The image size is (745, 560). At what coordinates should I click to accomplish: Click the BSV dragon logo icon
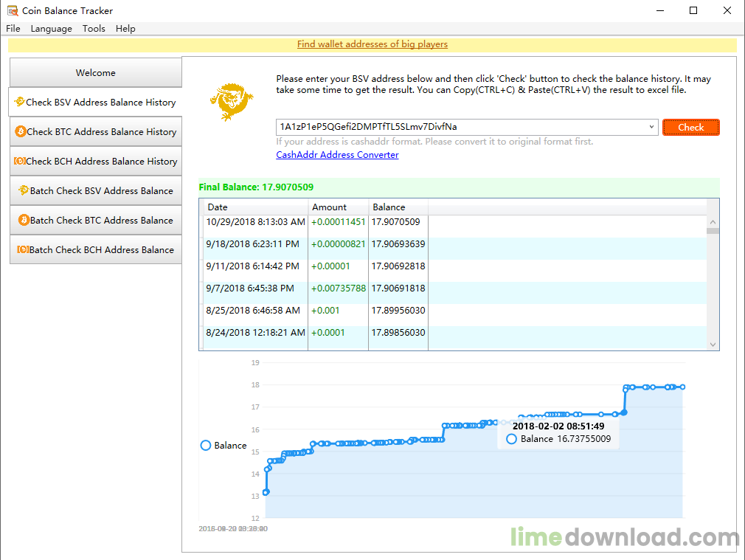tap(232, 102)
